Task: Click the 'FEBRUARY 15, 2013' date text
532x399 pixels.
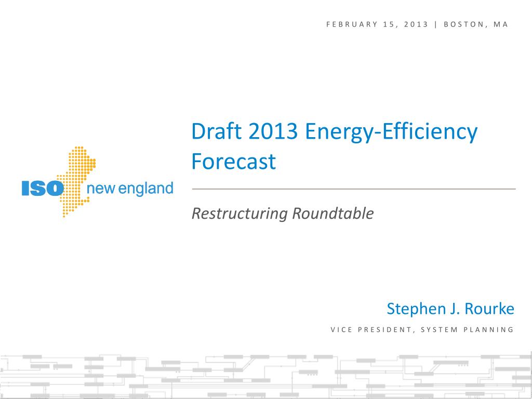Action: pos(377,24)
